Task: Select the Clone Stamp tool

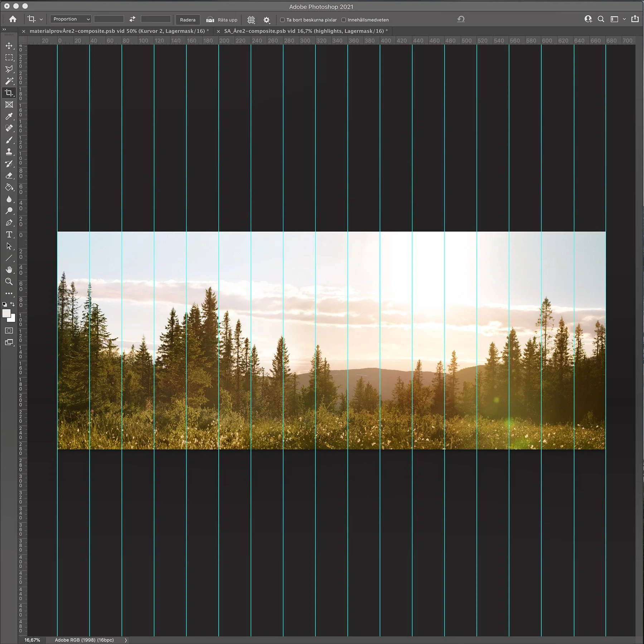Action: coord(9,152)
